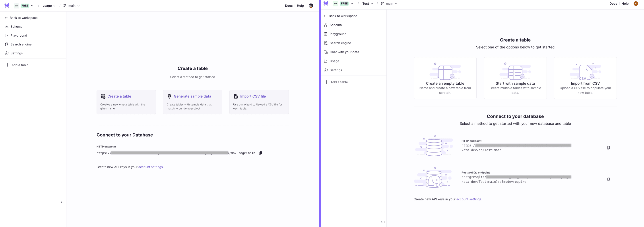Open the main branch selector in right window
Image resolution: width=644 pixels, height=227 pixels.
coord(389,4)
